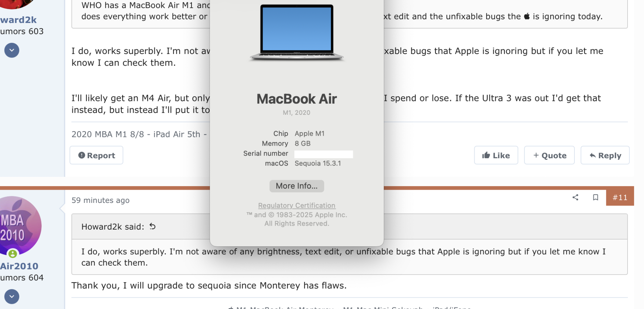Image resolution: width=644 pixels, height=309 pixels.
Task: Open the Regulatory Certification link
Action: coord(297,205)
